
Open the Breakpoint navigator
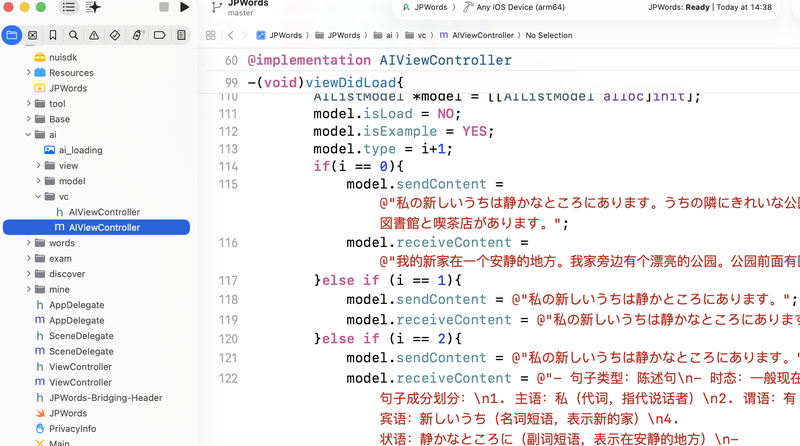[x=160, y=35]
